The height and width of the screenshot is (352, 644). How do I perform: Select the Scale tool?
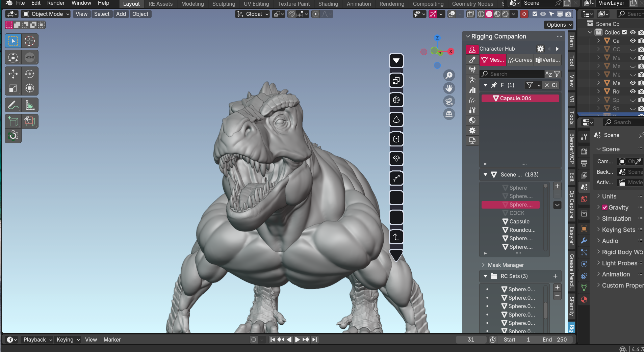tap(13, 88)
